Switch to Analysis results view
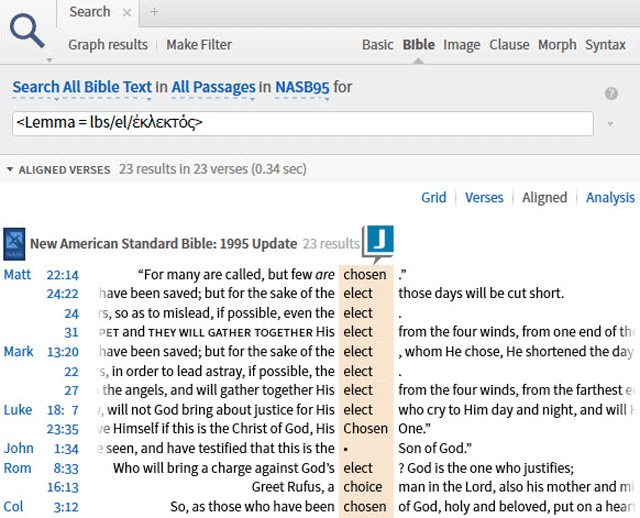Image resolution: width=640 pixels, height=518 pixels. click(x=610, y=198)
